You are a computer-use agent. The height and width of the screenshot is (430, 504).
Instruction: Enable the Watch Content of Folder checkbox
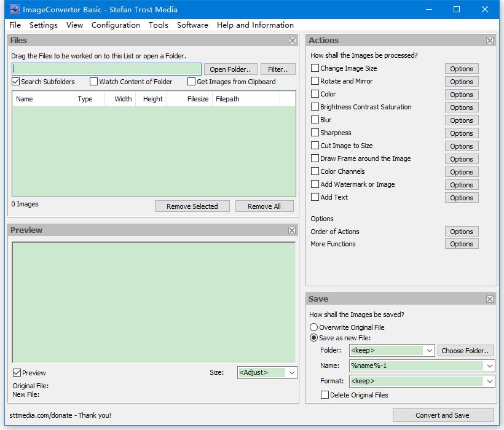[x=93, y=82]
